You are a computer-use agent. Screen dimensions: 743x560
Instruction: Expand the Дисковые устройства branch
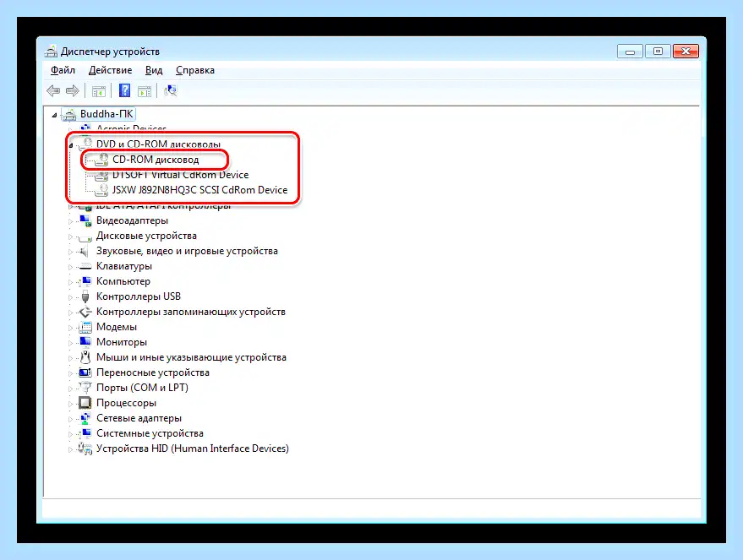pos(71,237)
